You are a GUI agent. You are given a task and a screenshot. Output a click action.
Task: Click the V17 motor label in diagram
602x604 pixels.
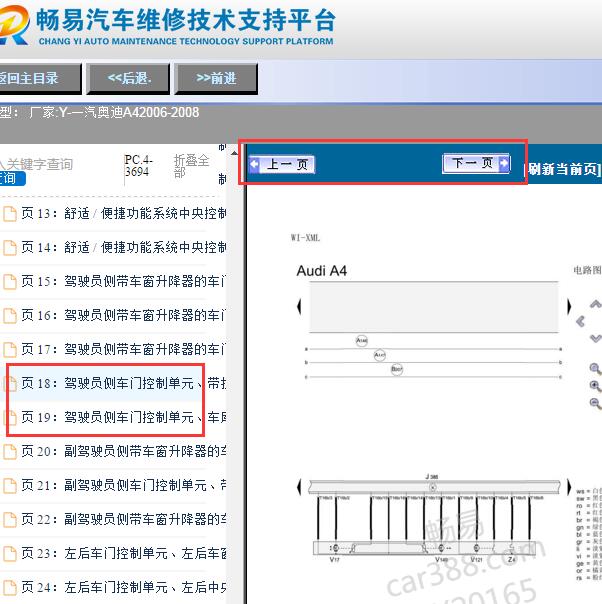[x=334, y=559]
